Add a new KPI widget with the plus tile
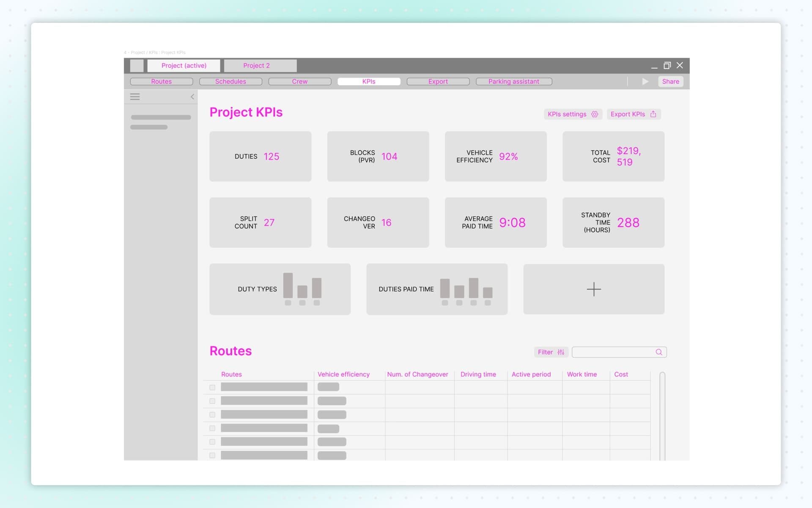The height and width of the screenshot is (508, 812). [x=594, y=289]
